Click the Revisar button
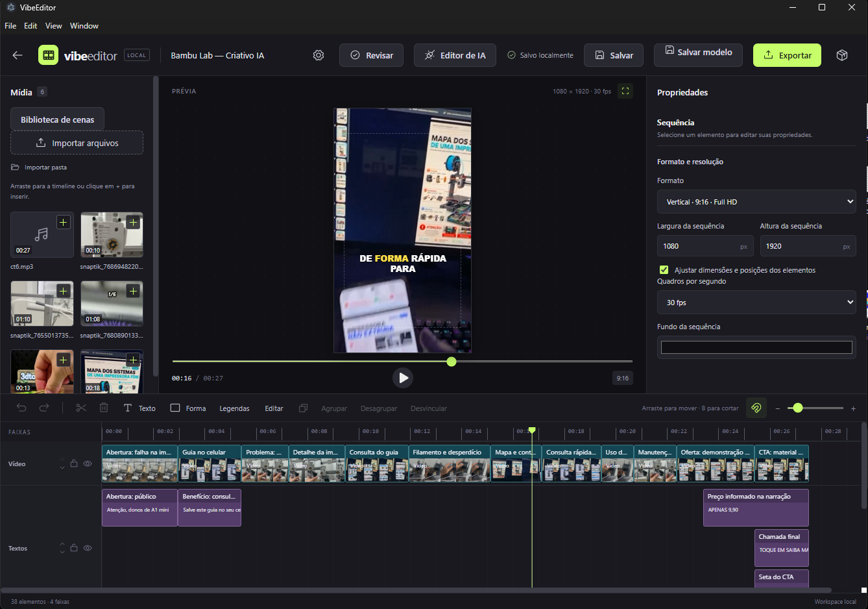This screenshot has width=868, height=609. pyautogui.click(x=371, y=55)
